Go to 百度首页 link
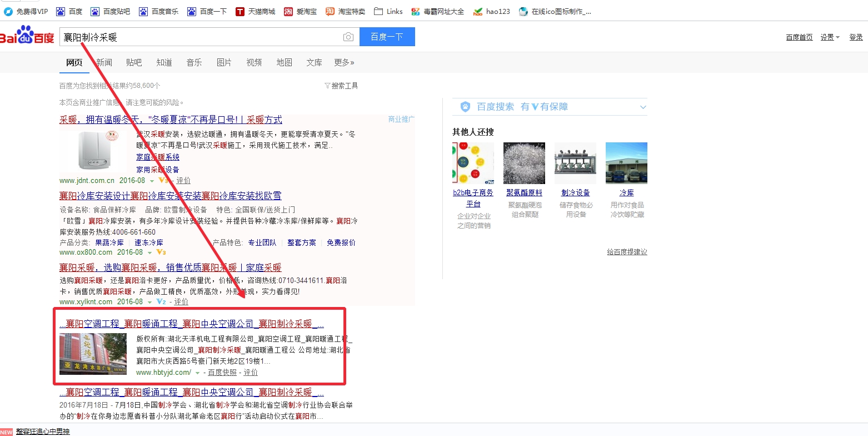The width and height of the screenshot is (868, 436). tap(799, 37)
